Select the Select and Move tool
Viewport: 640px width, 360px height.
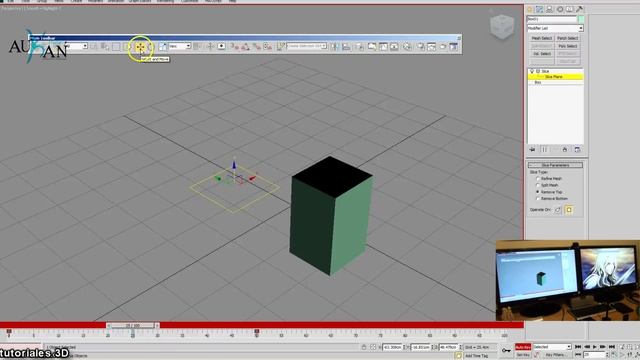pos(140,47)
